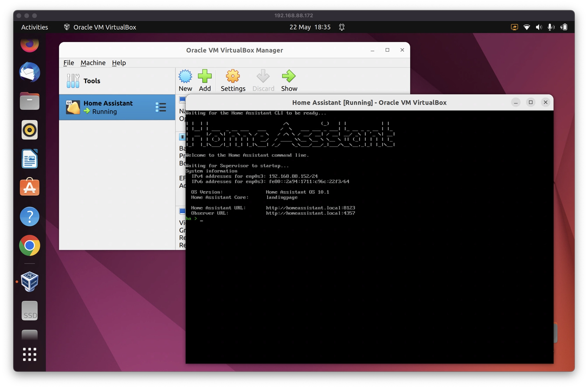The height and width of the screenshot is (388, 588).
Task: Open the Tools entry in the sidebar
Action: click(x=117, y=81)
